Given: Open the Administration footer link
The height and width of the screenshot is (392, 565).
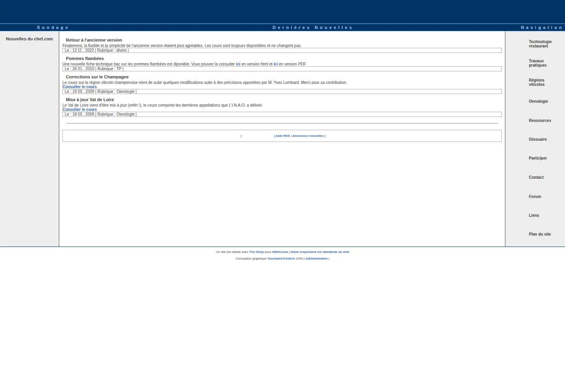Looking at the screenshot, I should (317, 259).
